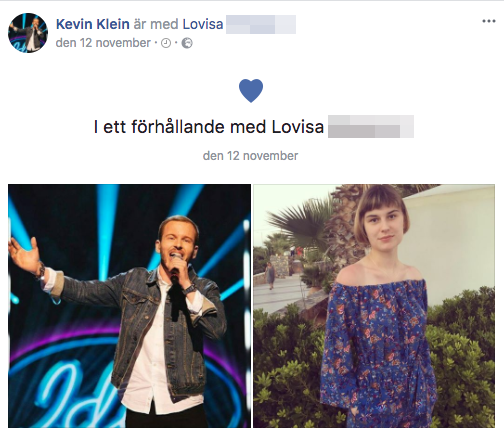Image resolution: width=504 pixels, height=428 pixels.
Task: Open Kevin Klein's profile name link
Action: (93, 24)
